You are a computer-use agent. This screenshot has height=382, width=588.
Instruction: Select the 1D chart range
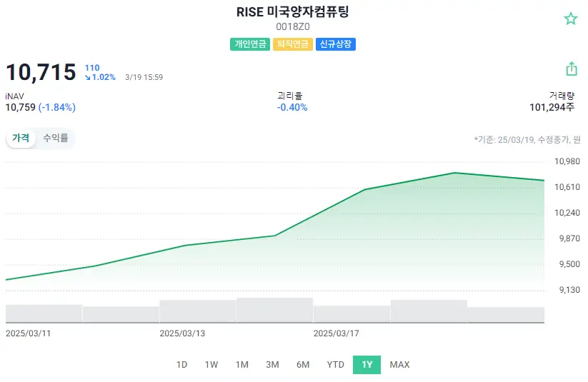pyautogui.click(x=181, y=365)
